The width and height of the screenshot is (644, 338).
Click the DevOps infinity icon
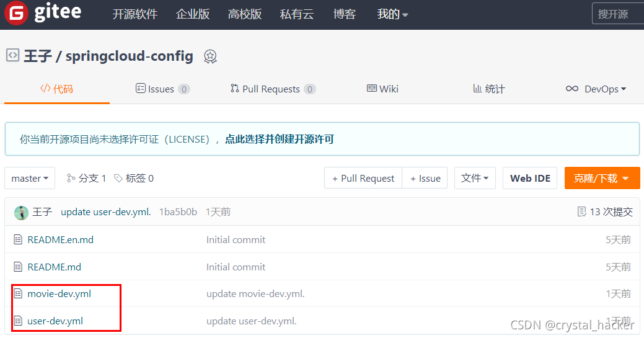click(572, 89)
